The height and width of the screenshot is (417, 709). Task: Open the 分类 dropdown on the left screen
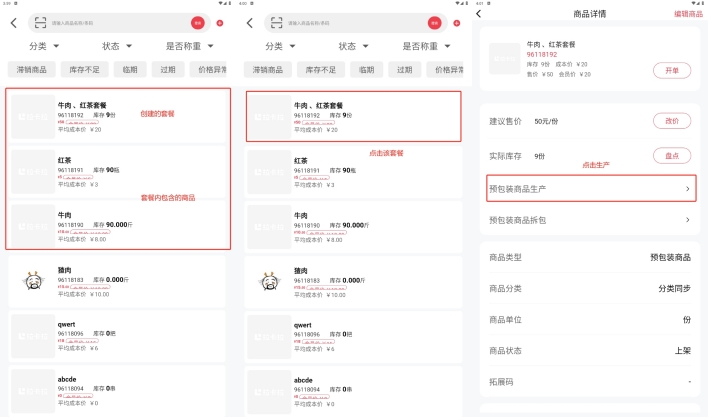point(43,46)
